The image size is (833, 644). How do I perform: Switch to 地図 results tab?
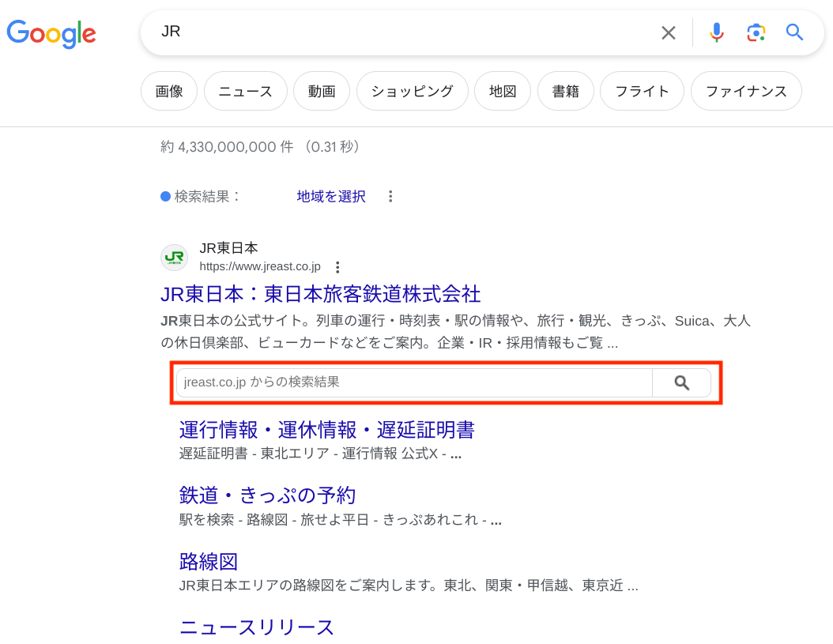tap(503, 92)
